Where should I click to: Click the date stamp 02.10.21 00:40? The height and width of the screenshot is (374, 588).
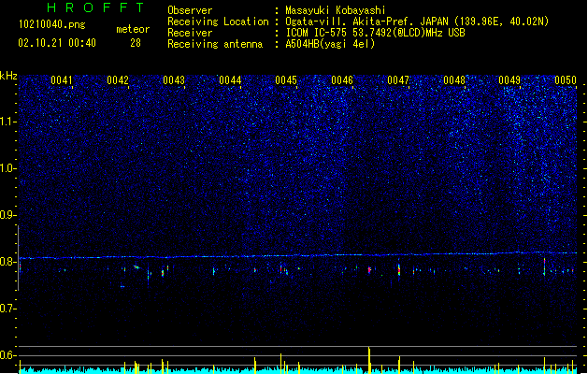[x=57, y=43]
